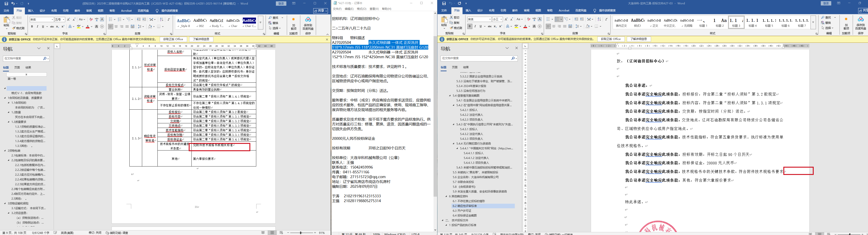Select 6.3 开户许可证 in right navigation pane
Screen dimensions: 868x235
pyautogui.click(x=462, y=211)
